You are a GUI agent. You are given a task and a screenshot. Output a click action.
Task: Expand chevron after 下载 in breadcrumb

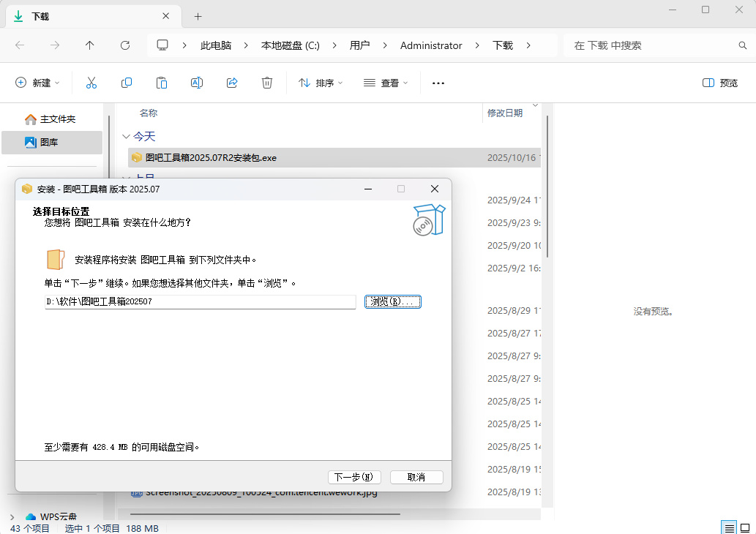pos(528,45)
